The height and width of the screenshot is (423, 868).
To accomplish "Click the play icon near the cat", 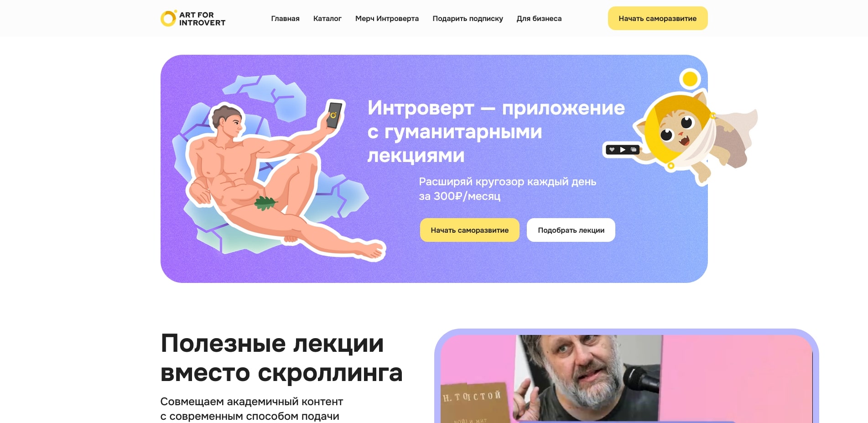I will coord(623,150).
